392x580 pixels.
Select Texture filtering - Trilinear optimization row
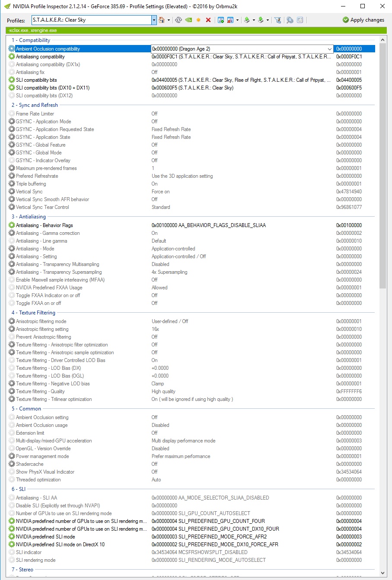pos(191,399)
